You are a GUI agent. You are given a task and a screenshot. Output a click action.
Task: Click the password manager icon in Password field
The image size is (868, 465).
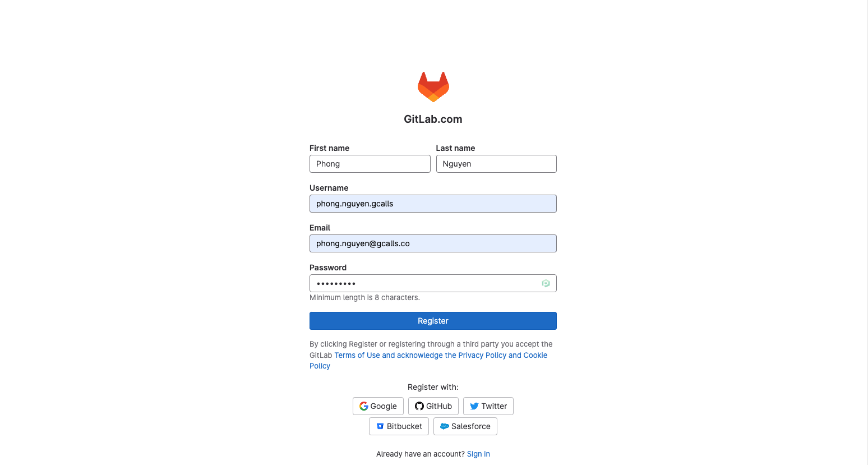pyautogui.click(x=546, y=283)
